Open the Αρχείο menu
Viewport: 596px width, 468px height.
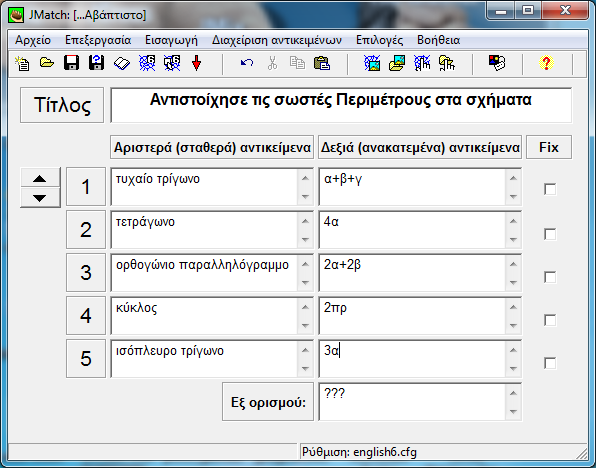coord(33,40)
